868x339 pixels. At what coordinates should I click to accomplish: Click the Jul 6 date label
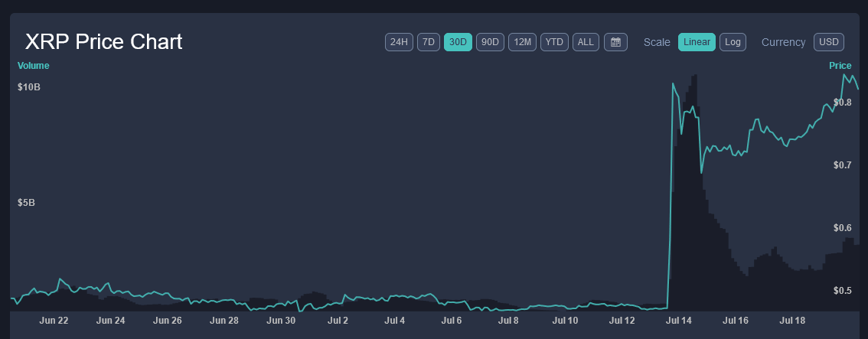(x=452, y=320)
